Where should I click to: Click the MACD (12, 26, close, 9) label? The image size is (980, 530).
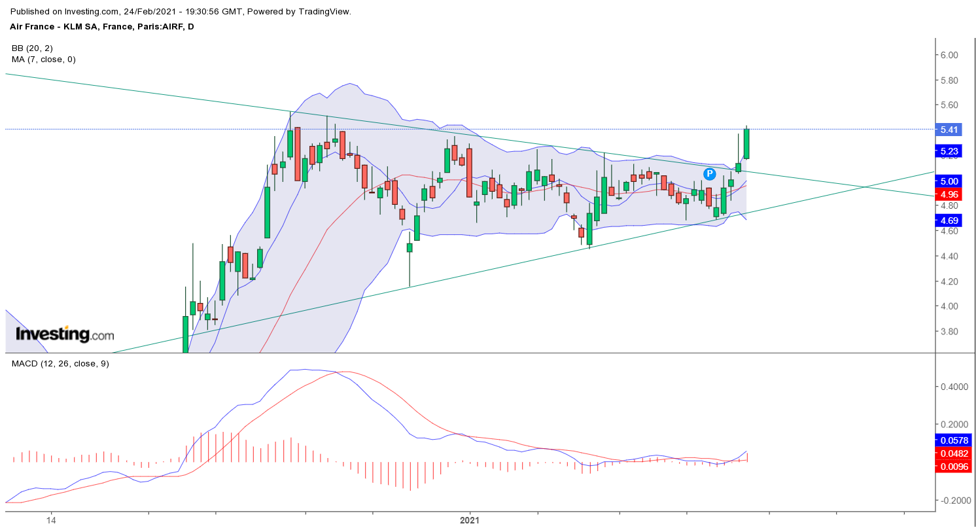[x=60, y=363]
